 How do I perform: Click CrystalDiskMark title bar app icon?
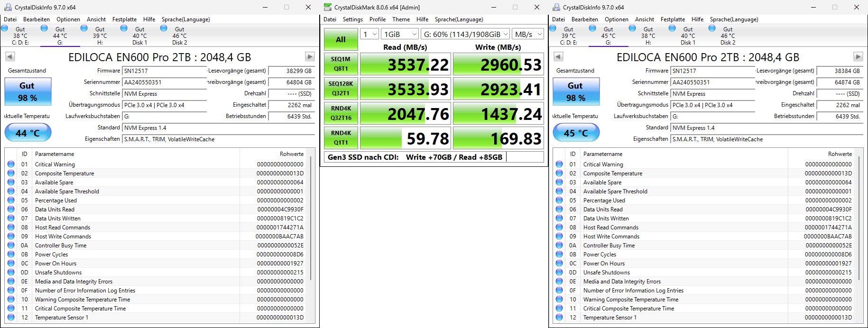[x=327, y=7]
